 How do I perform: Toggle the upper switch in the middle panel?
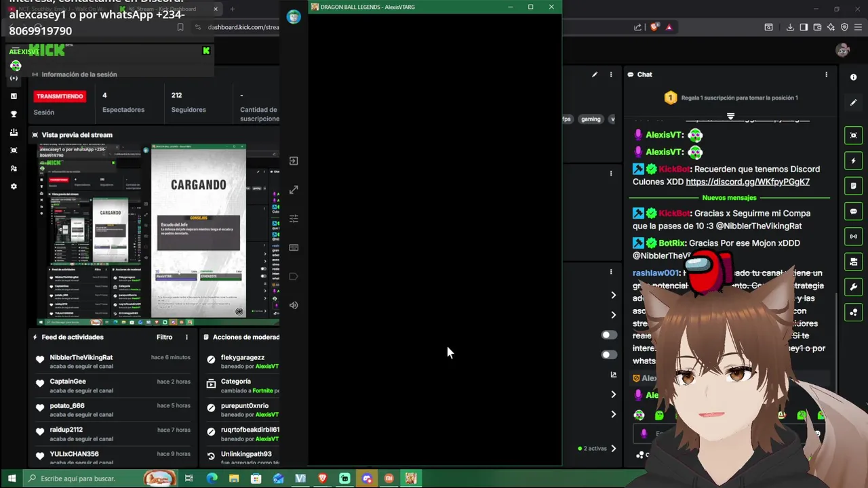609,335
